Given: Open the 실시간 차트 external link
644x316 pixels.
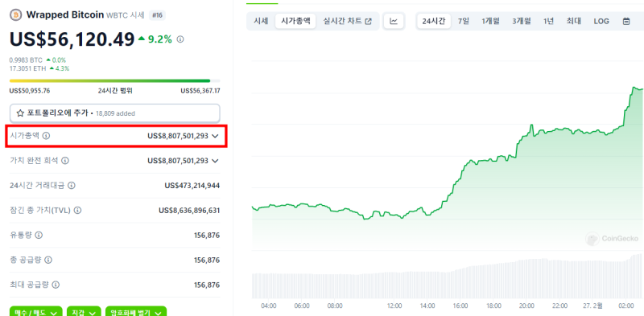Looking at the screenshot, I should [348, 22].
